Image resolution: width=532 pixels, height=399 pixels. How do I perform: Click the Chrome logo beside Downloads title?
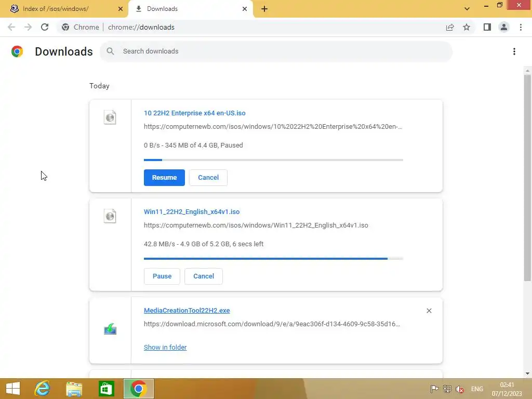[17, 51]
